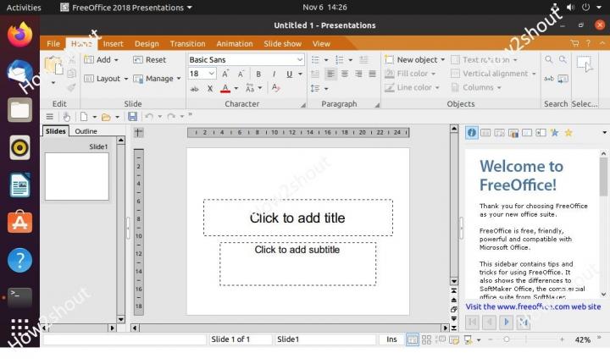Image resolution: width=610 pixels, height=364 pixels.
Task: Click the zoom slider handle
Action: click(507, 339)
